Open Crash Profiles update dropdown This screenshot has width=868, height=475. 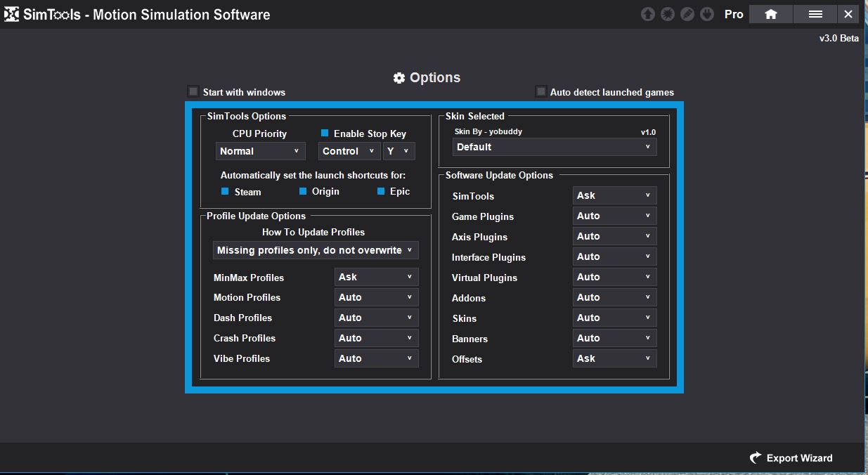tap(376, 338)
